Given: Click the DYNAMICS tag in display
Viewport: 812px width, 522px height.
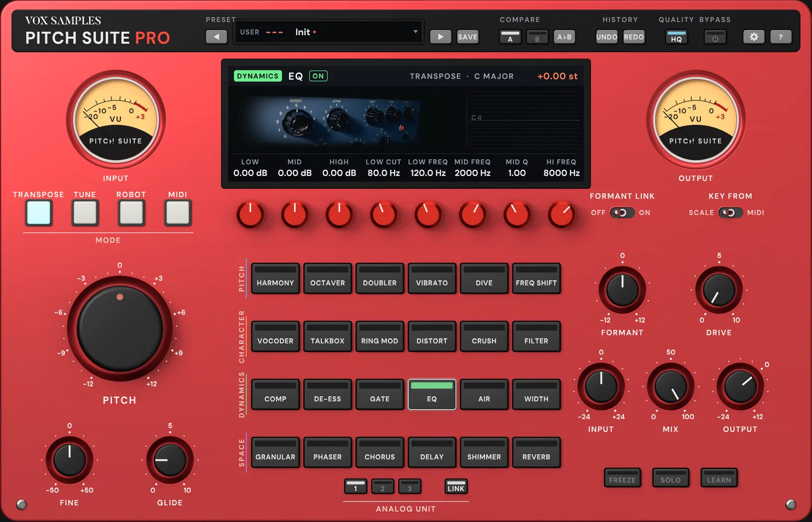Looking at the screenshot, I should (x=257, y=76).
